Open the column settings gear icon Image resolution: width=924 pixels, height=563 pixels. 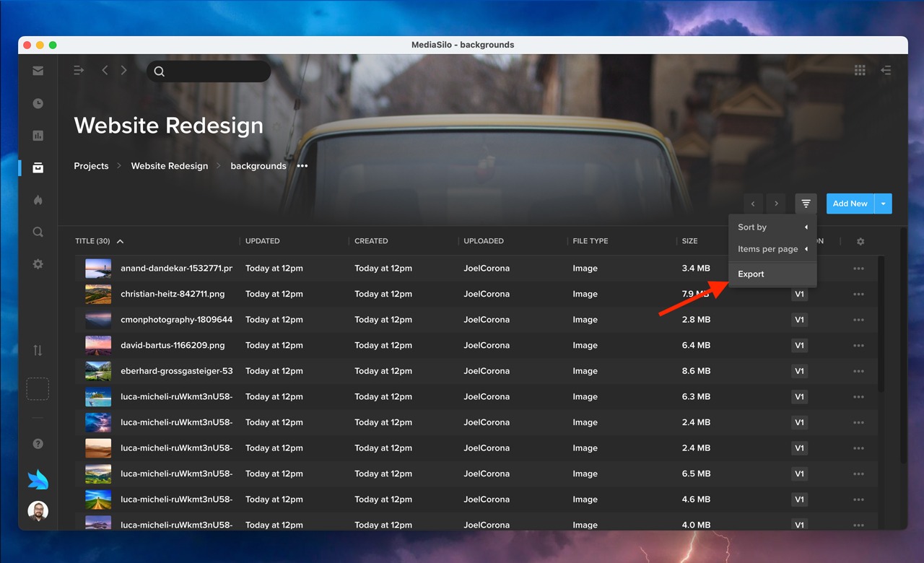(860, 242)
